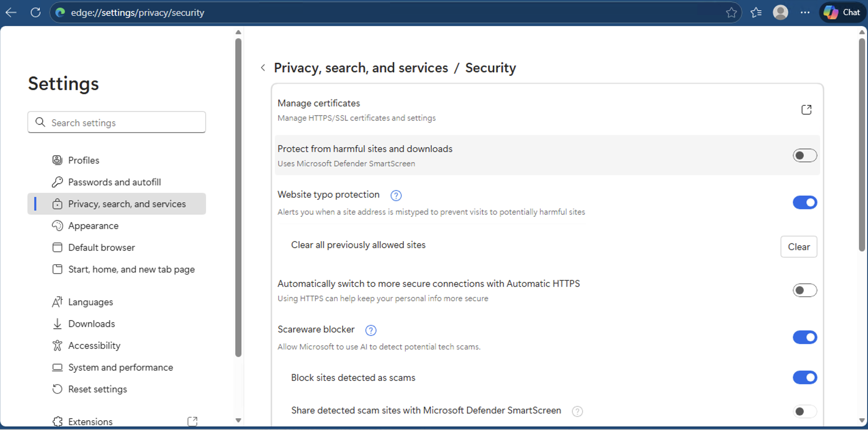868x430 pixels.
Task: Turn off Block sites detected as scams
Action: pos(804,378)
